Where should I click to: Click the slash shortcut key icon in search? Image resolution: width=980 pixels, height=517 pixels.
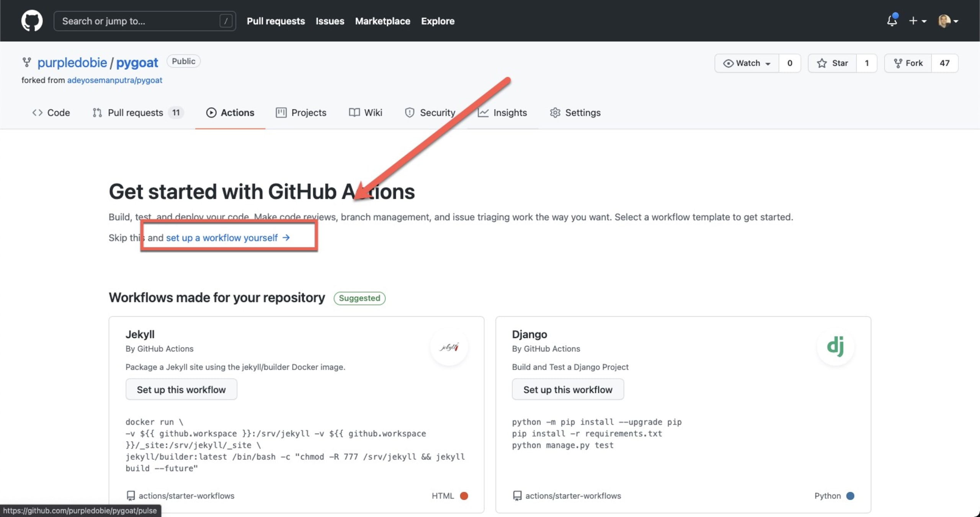(x=226, y=21)
